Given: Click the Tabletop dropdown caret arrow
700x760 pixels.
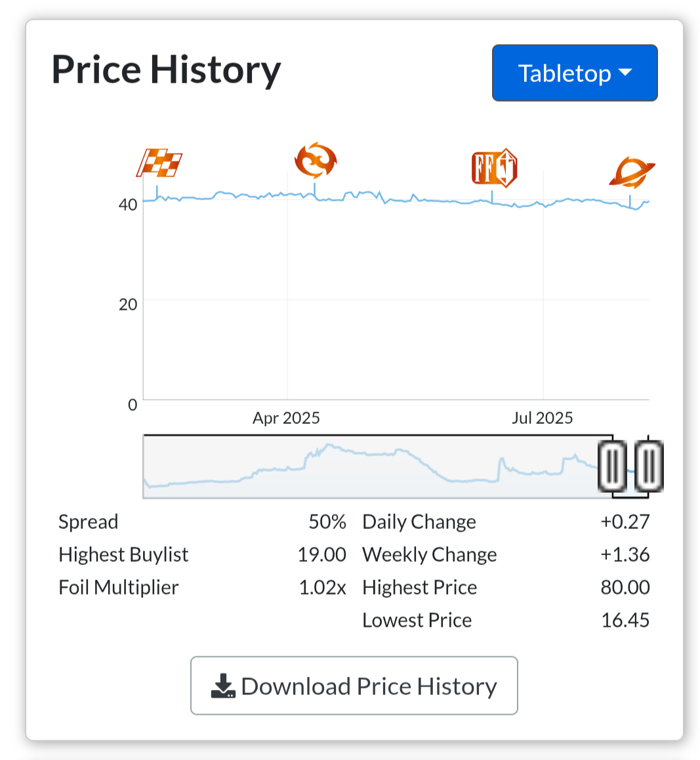Looking at the screenshot, I should pyautogui.click(x=625, y=73).
